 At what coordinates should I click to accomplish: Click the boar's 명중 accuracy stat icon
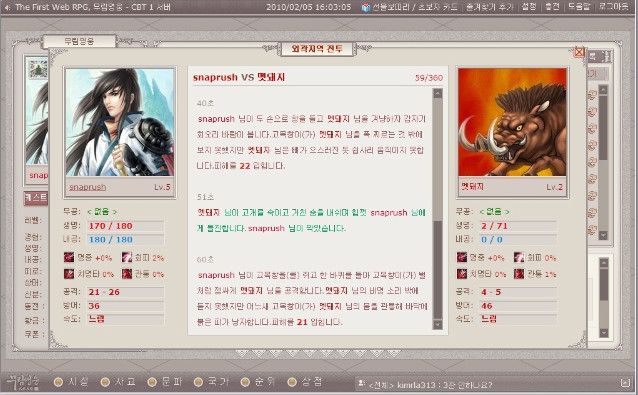(461, 257)
